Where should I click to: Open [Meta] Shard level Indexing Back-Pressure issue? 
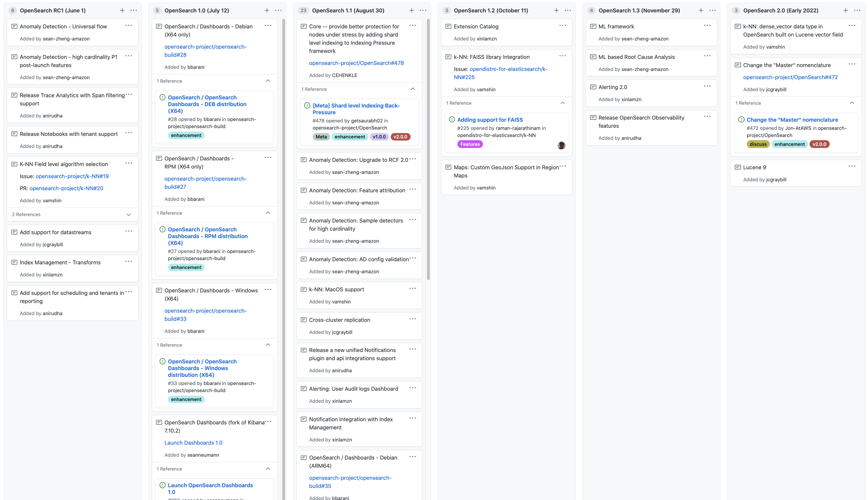(356, 109)
